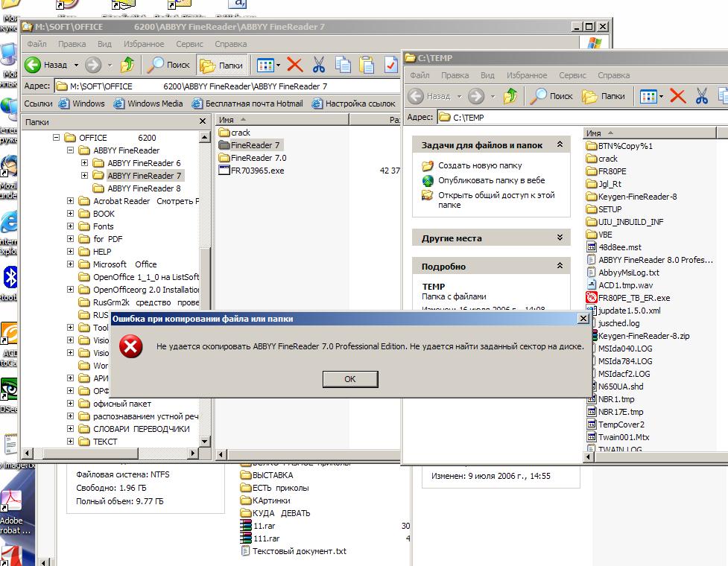Sort by Имя column in M:\SOFT window
This screenshot has height=566, width=728.
pyautogui.click(x=282, y=120)
